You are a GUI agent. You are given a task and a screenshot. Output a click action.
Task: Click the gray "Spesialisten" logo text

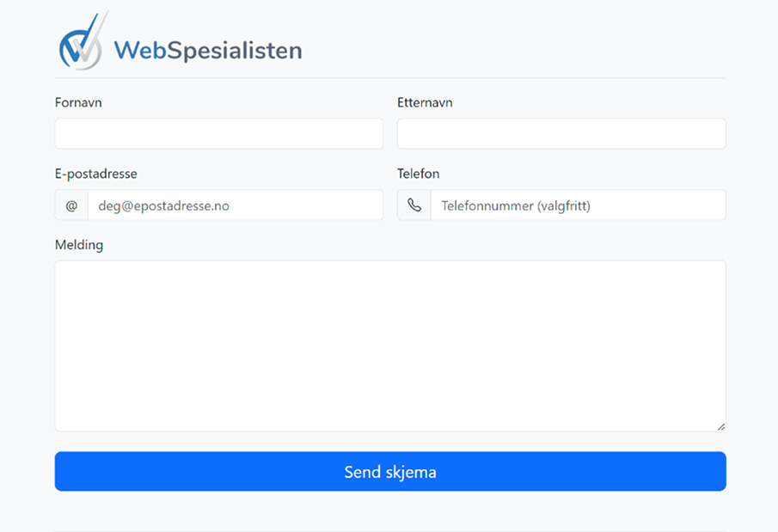coord(235,51)
